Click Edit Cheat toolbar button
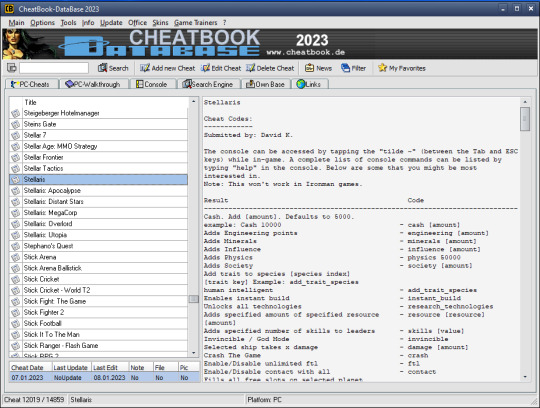Screen dimensions: 540x408 (221, 68)
